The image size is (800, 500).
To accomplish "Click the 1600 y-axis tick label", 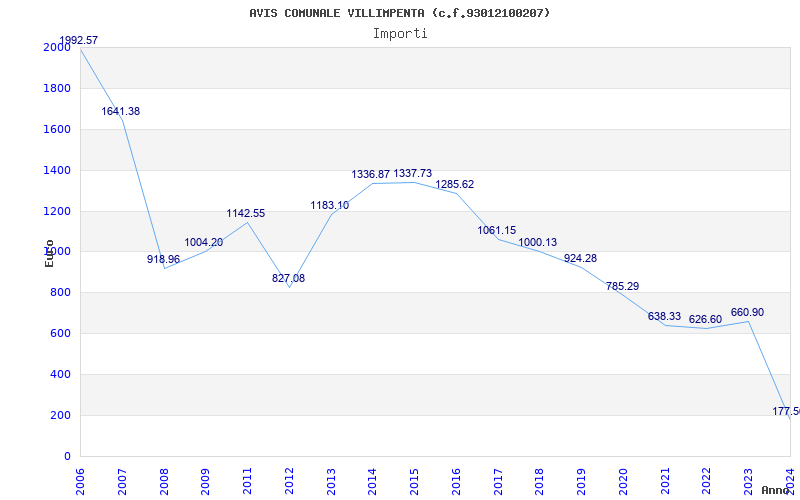I will 57,129.
